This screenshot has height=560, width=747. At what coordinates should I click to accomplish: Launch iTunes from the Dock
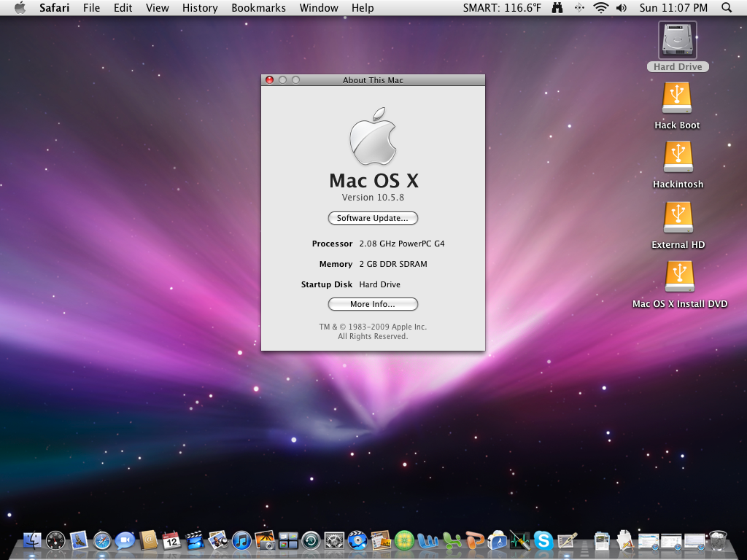[241, 541]
